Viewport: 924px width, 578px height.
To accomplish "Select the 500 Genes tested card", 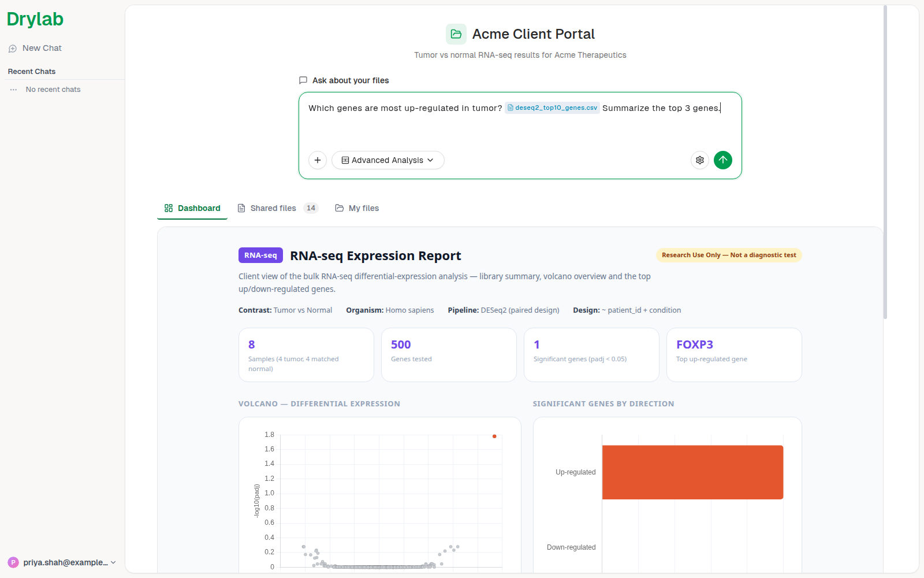I will pos(449,355).
